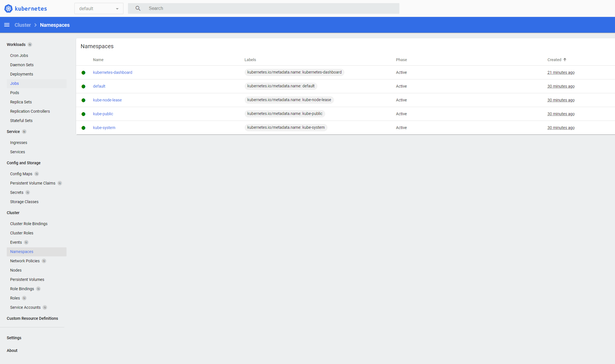Open Stateful Sets in the sidebar
Image resolution: width=615 pixels, height=364 pixels.
[x=21, y=121]
